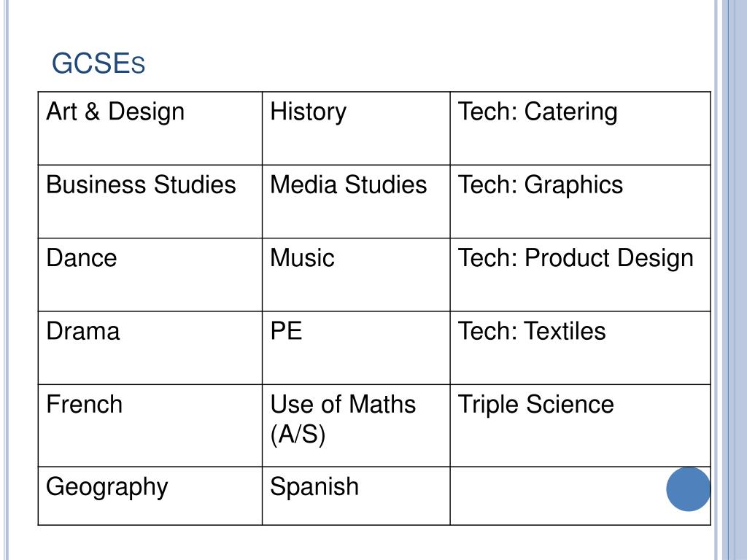
Task: Click the GCSEs slide title
Action: pyautogui.click(x=98, y=65)
